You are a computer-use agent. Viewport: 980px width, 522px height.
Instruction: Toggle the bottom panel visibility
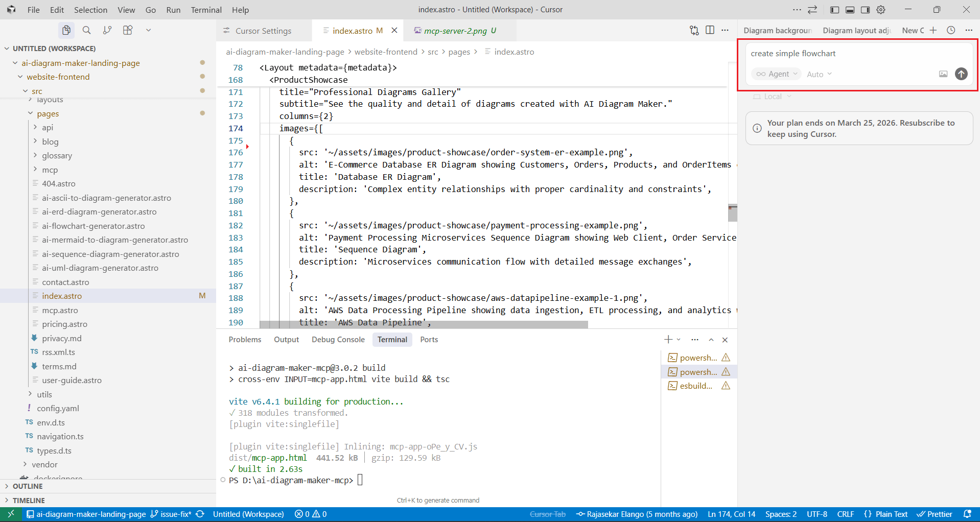pos(850,10)
